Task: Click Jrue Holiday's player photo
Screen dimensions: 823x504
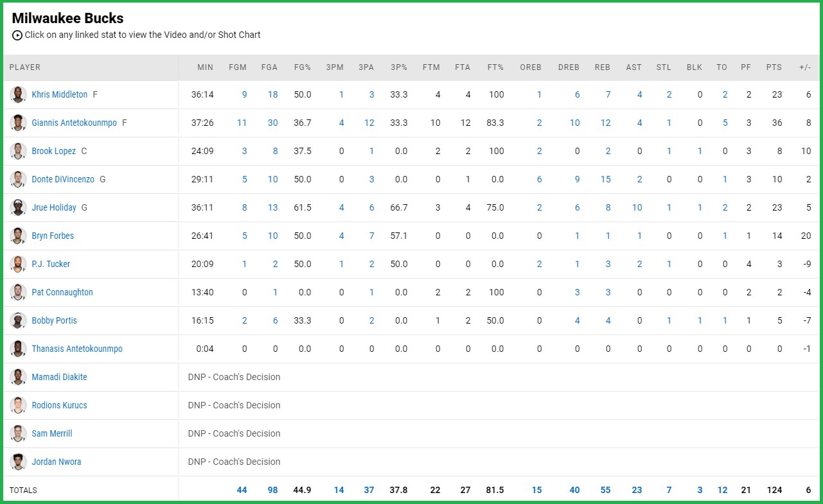Action: [18, 207]
